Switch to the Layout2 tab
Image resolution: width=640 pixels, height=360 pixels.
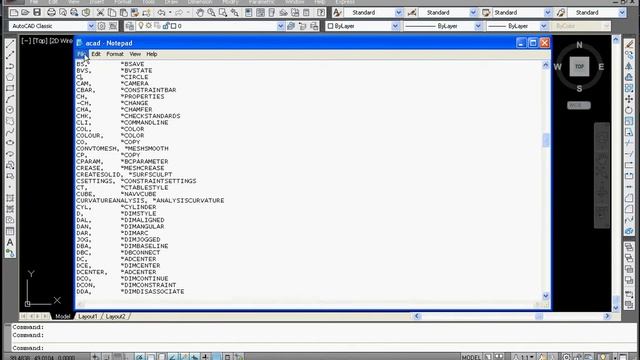pyautogui.click(x=116, y=316)
